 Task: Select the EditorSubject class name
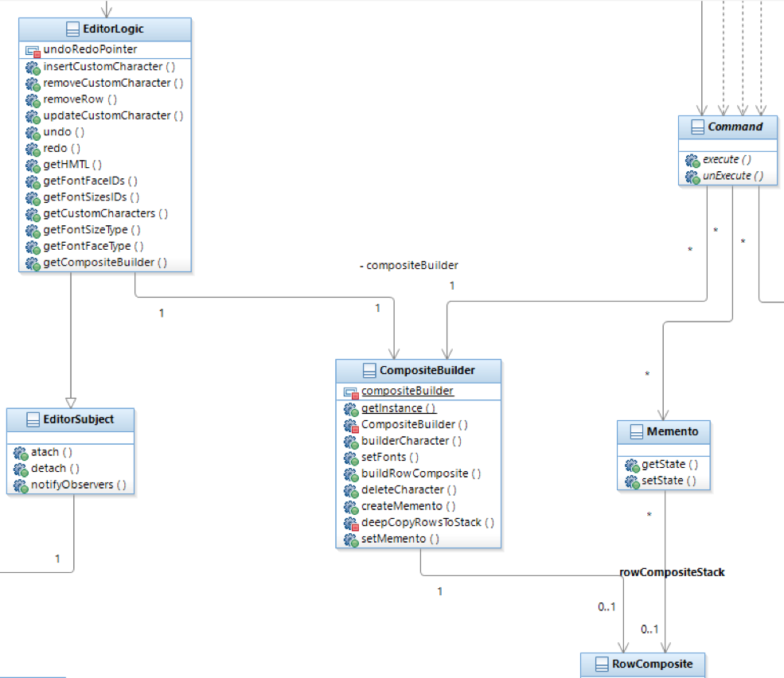(79, 419)
